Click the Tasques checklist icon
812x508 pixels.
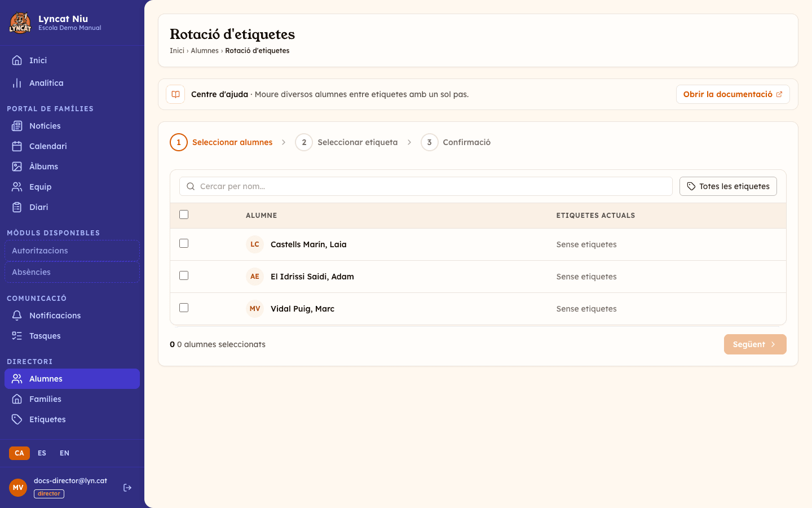click(x=17, y=336)
